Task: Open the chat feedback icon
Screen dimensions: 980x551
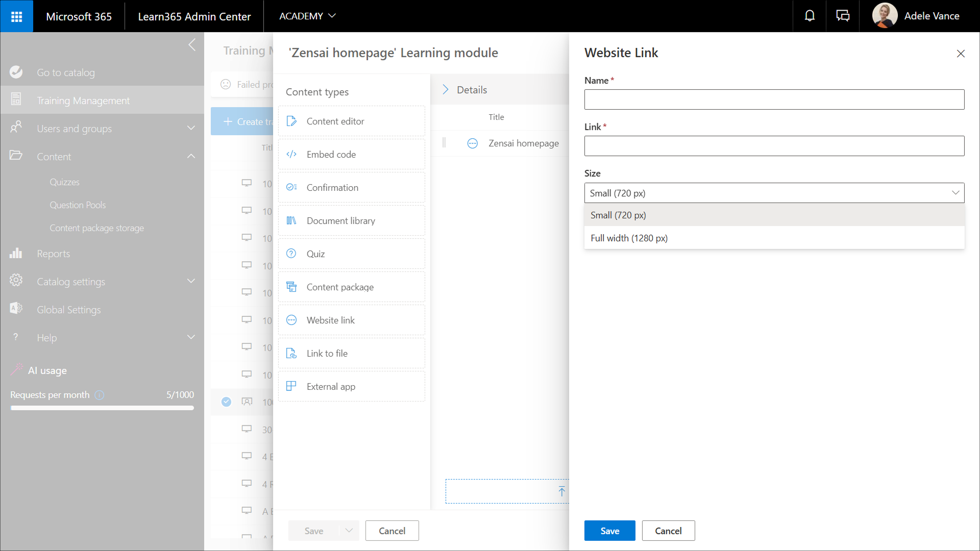Action: click(x=843, y=16)
